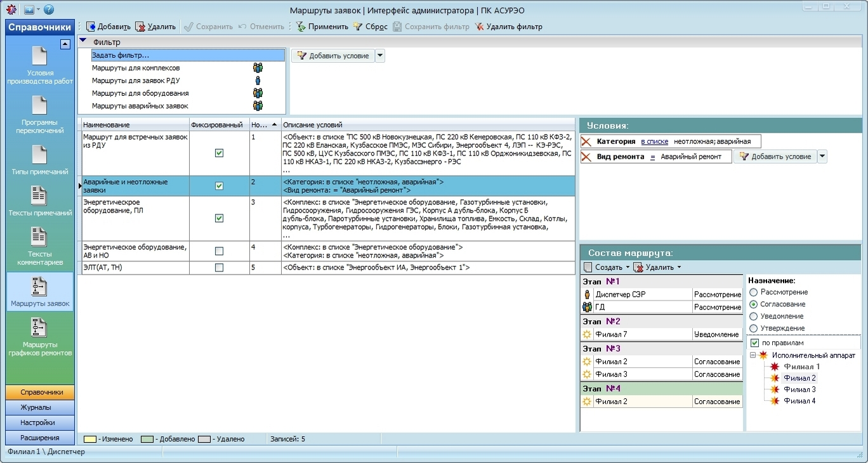Open the Создать dropdown in Состав маршрута
Image resolution: width=868 pixels, height=463 pixels.
point(628,268)
